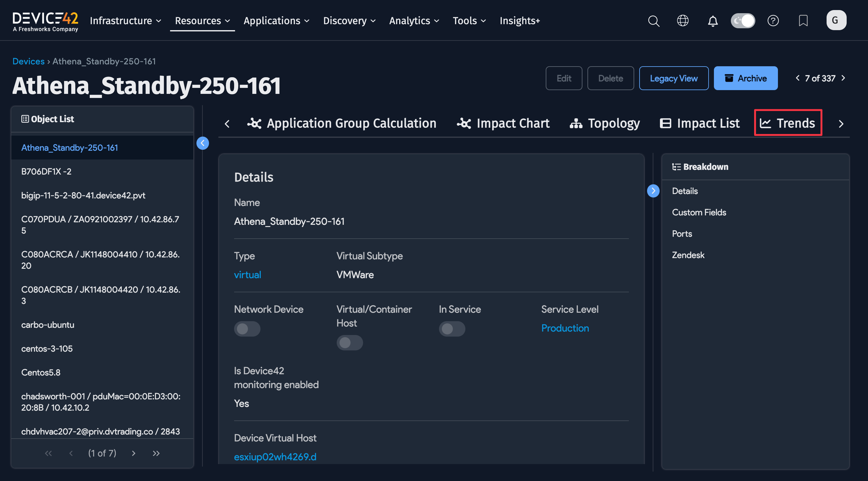Click the bookmark icon in header
The image size is (868, 481).
pos(803,21)
